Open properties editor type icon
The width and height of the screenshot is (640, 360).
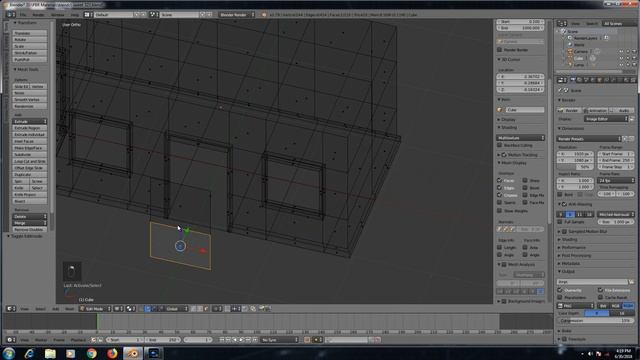pyautogui.click(x=562, y=80)
